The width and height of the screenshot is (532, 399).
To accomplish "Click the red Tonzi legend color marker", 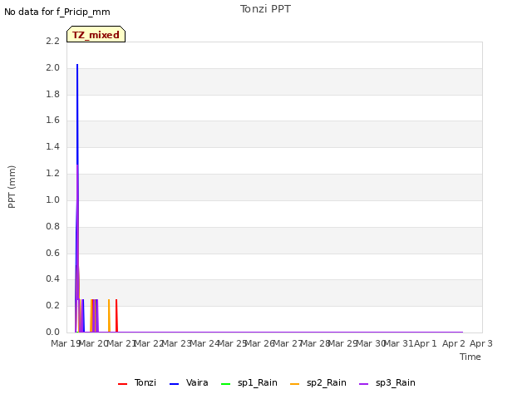I will [x=122, y=384].
